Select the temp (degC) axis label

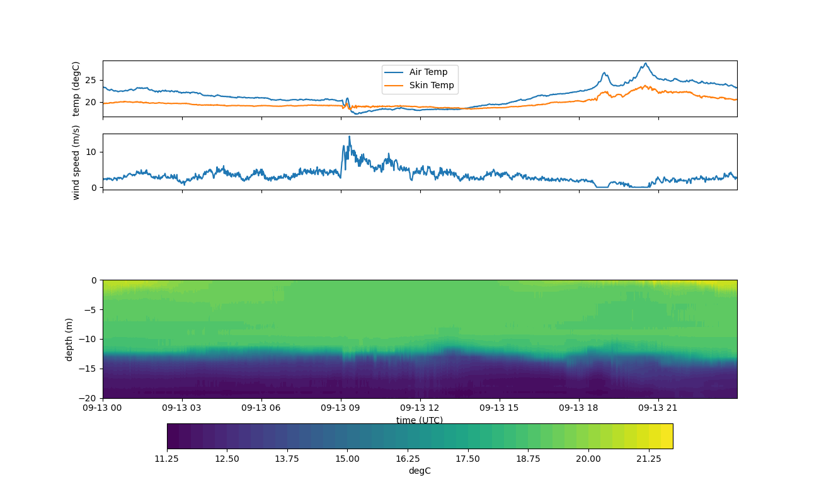(76, 89)
